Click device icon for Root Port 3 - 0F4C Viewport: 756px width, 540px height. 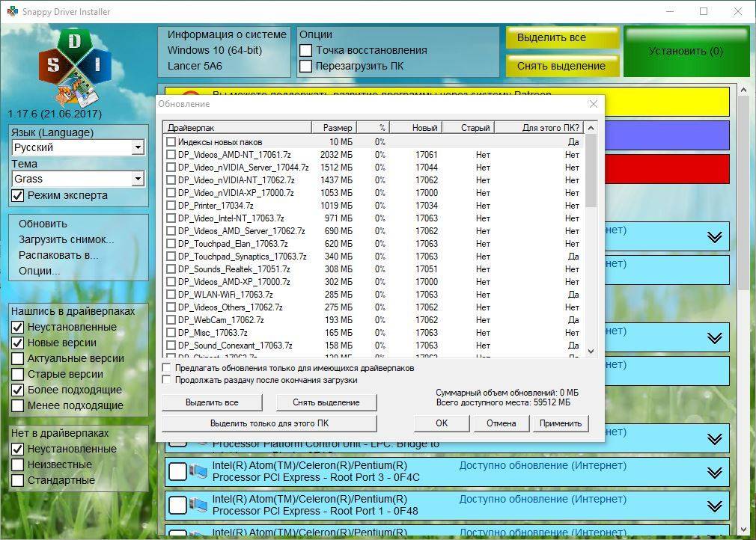(x=198, y=472)
